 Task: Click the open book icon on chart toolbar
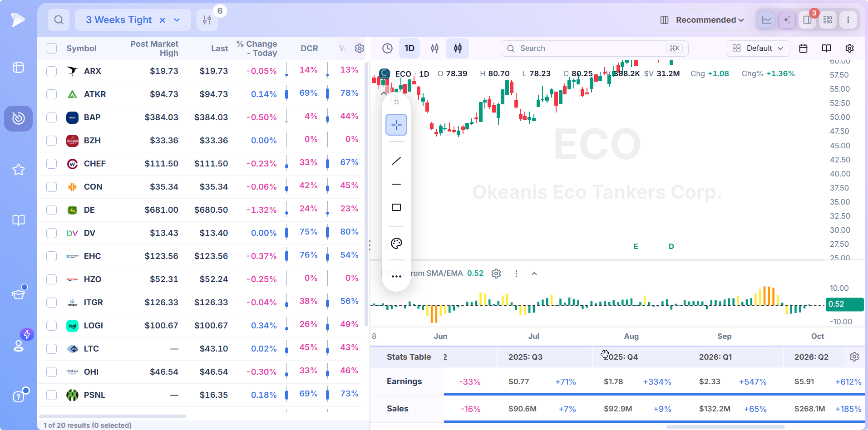tap(826, 48)
